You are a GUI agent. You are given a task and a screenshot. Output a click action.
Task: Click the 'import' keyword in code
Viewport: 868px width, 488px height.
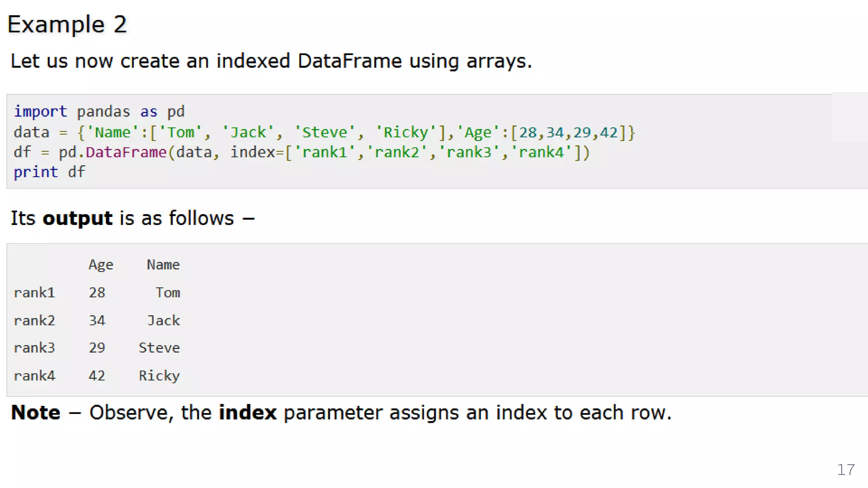40,111
